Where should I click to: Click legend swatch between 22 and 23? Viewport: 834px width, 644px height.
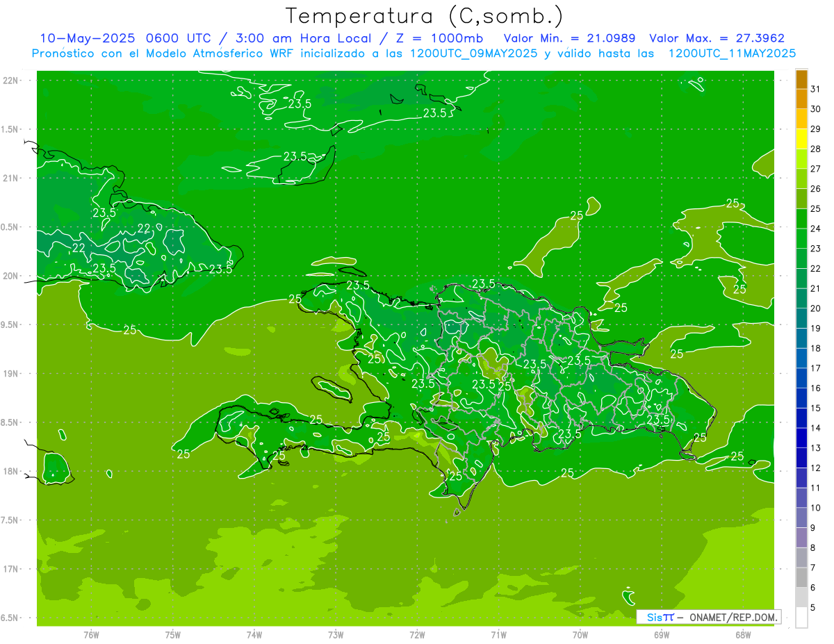point(801,258)
